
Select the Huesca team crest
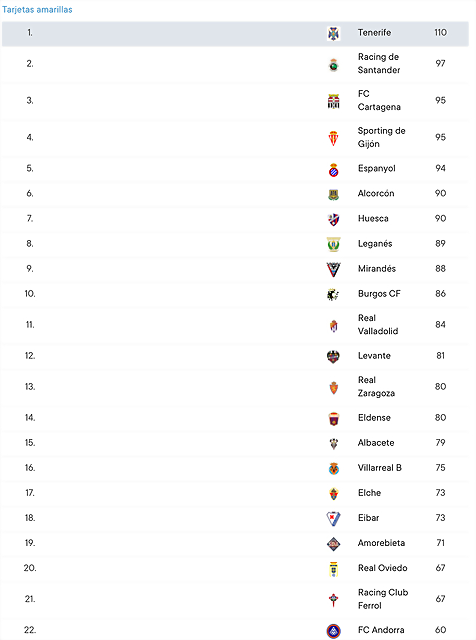[x=334, y=220]
